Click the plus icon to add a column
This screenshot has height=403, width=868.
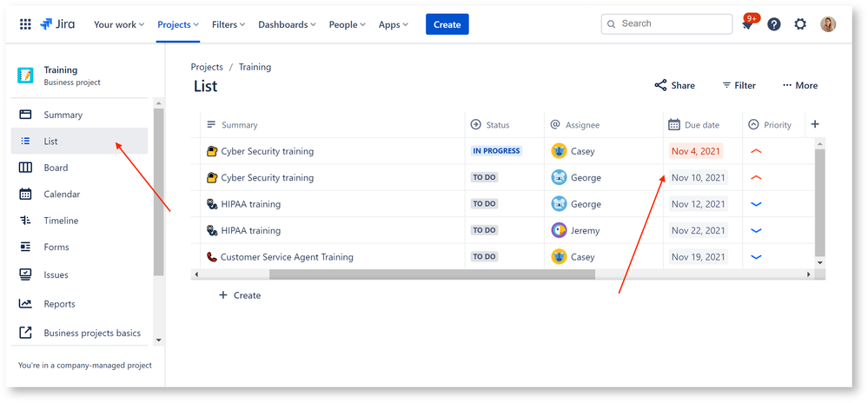click(815, 124)
